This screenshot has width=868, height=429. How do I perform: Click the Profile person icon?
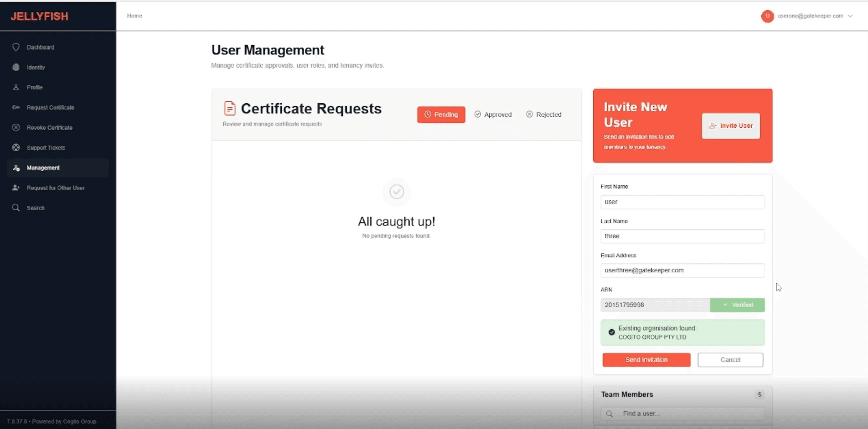(x=16, y=87)
